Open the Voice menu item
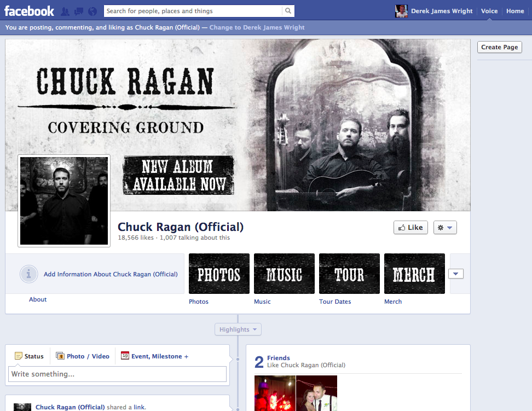The image size is (532, 411). (x=489, y=11)
